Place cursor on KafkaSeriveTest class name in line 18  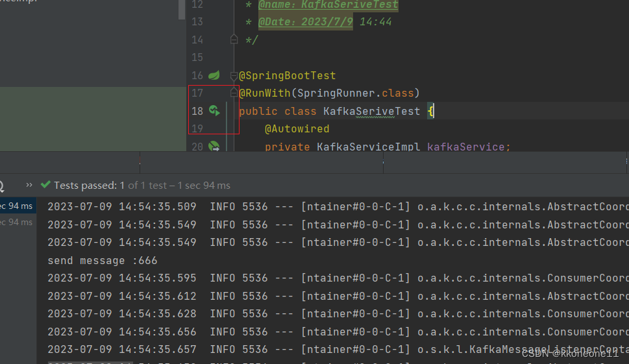371,111
